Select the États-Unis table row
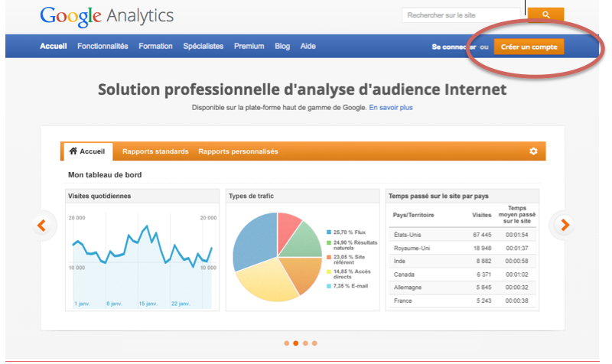 point(462,235)
